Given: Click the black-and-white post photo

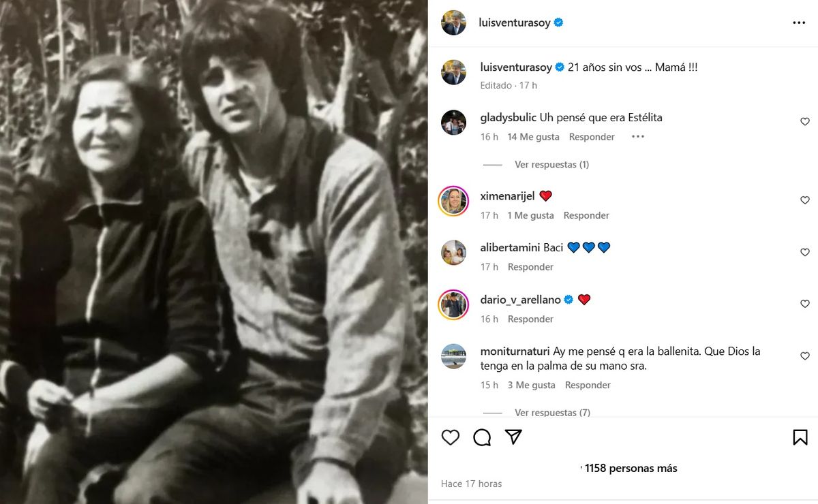Looking at the screenshot, I should (213, 252).
